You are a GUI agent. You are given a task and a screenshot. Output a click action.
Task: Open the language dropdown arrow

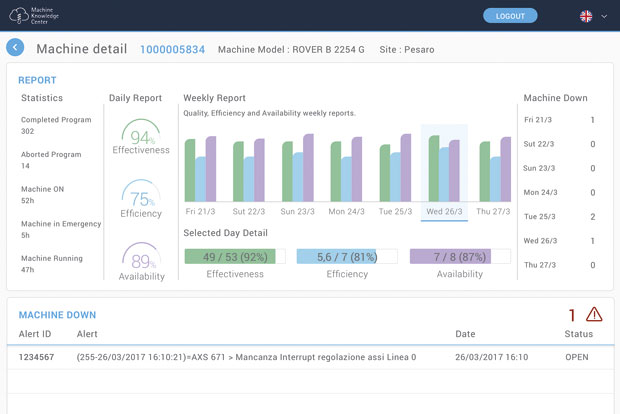[604, 17]
